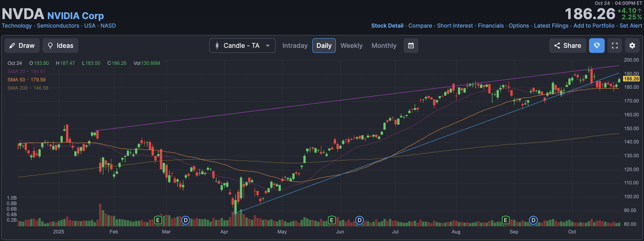The width and height of the screenshot is (644, 241).
Task: Open the Ideas panel
Action: [60, 46]
